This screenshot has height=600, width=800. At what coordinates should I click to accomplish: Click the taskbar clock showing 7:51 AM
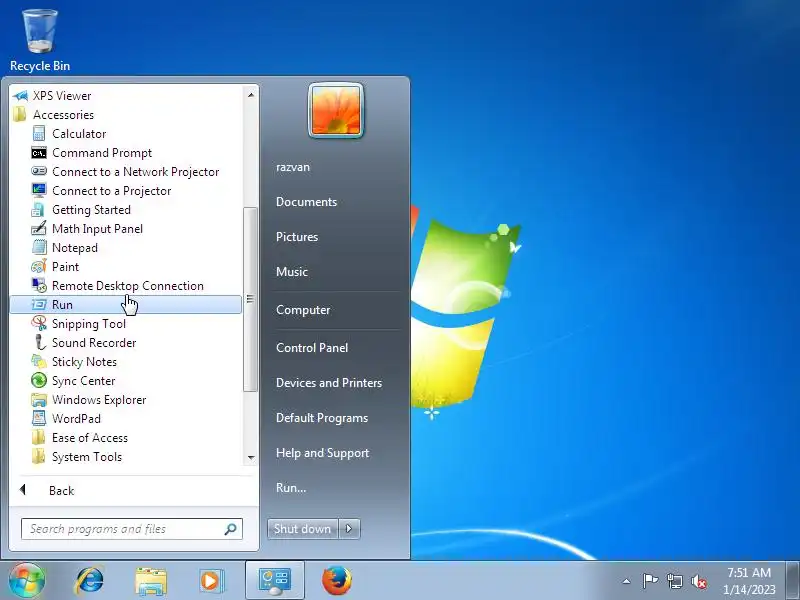749,581
